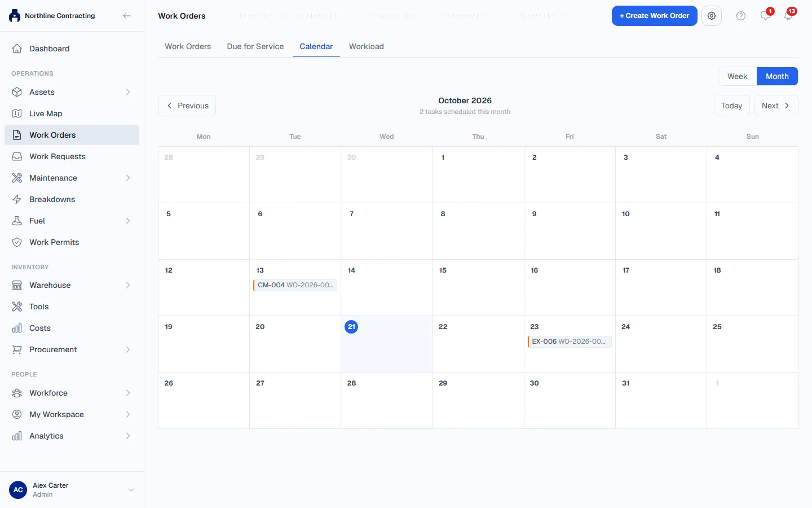Open the EX-006 work order event

(570, 341)
